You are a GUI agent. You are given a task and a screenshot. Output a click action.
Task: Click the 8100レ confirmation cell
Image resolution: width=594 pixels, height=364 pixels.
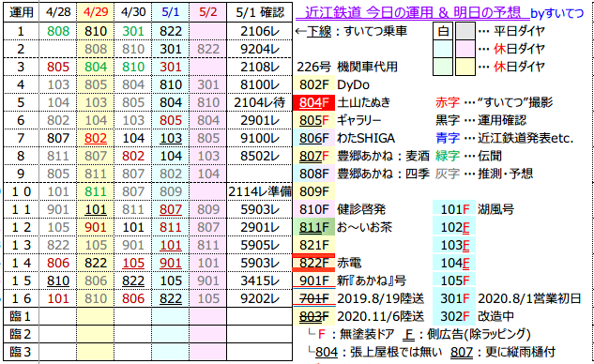coord(260,84)
